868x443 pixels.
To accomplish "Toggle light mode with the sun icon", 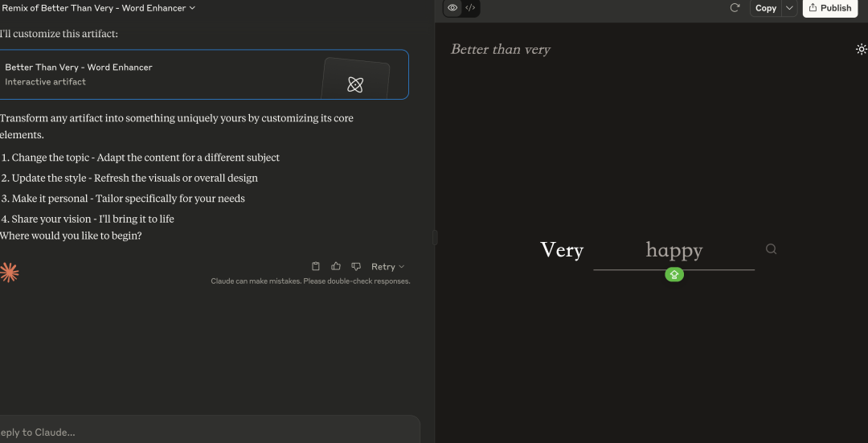I will [x=862, y=49].
